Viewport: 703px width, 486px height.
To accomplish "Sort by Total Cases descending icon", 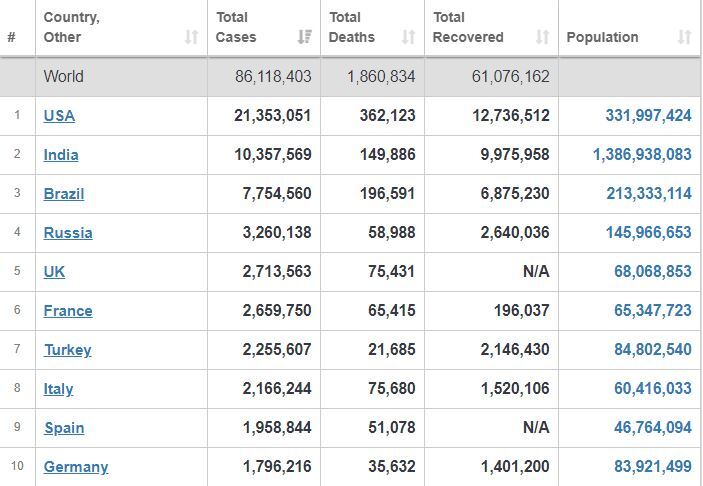I will pyautogui.click(x=305, y=37).
